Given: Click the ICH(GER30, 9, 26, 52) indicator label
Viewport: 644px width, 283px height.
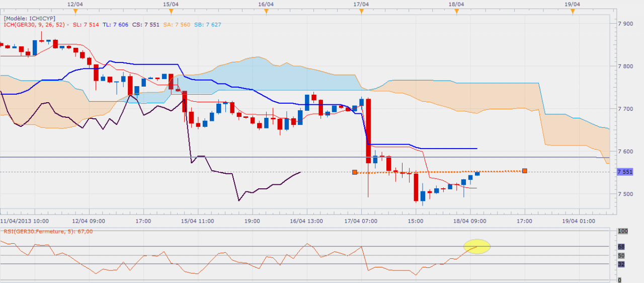Looking at the screenshot, I should (35, 25).
